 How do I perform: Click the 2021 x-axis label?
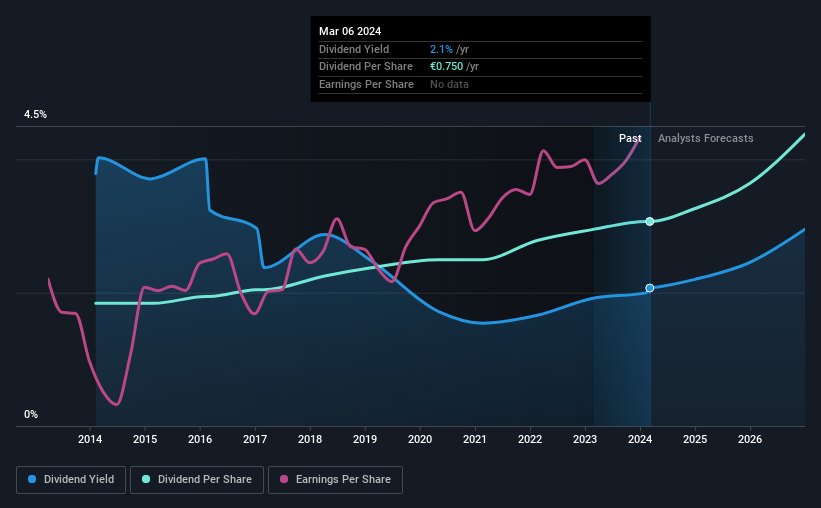(475, 439)
